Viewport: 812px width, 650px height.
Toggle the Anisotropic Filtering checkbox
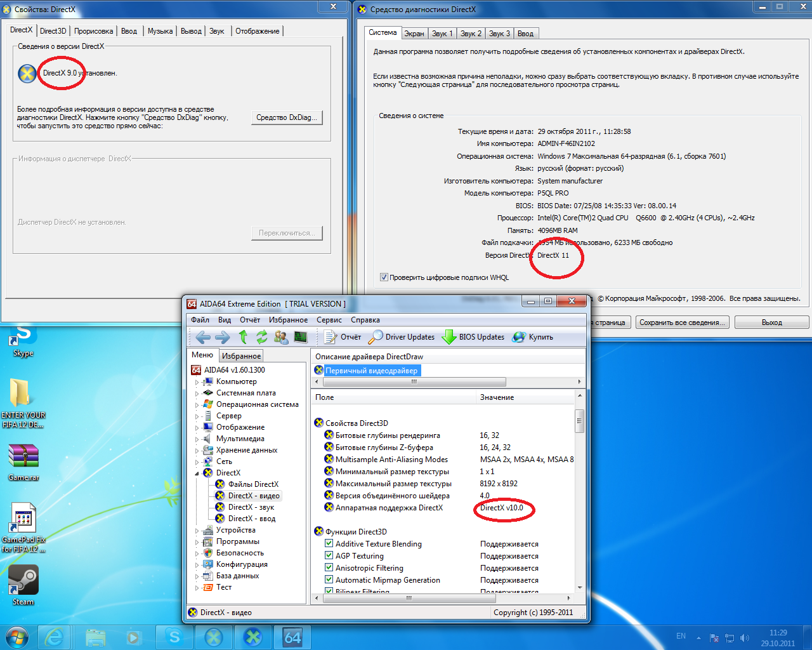pos(329,567)
